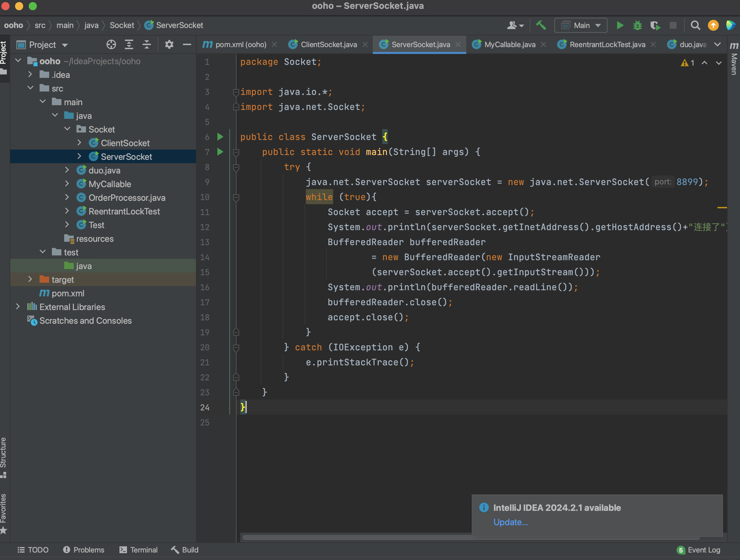Collapse all in Project panel
Screen dimensions: 740x560
tap(146, 44)
